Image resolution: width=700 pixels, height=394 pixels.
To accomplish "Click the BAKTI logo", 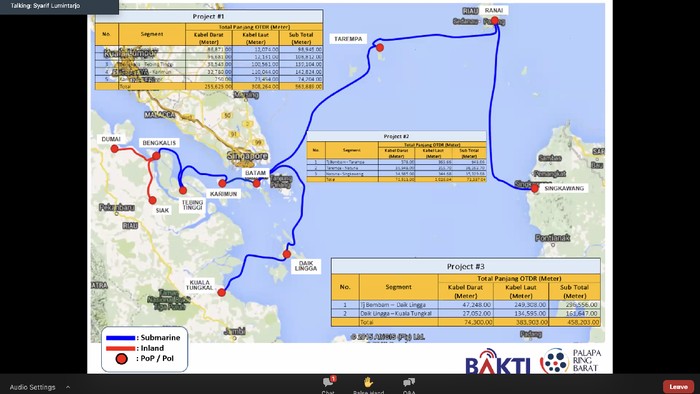I will (x=498, y=361).
